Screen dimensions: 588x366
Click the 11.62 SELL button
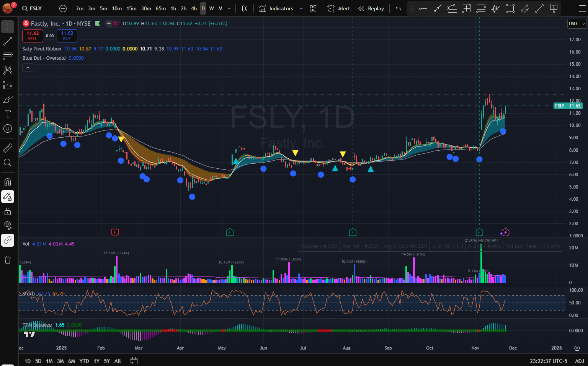tap(33, 36)
